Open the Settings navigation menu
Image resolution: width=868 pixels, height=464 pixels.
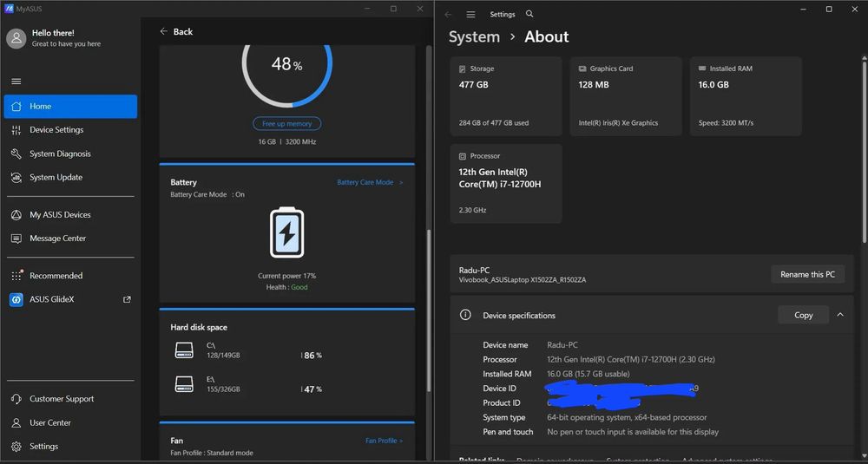(470, 15)
